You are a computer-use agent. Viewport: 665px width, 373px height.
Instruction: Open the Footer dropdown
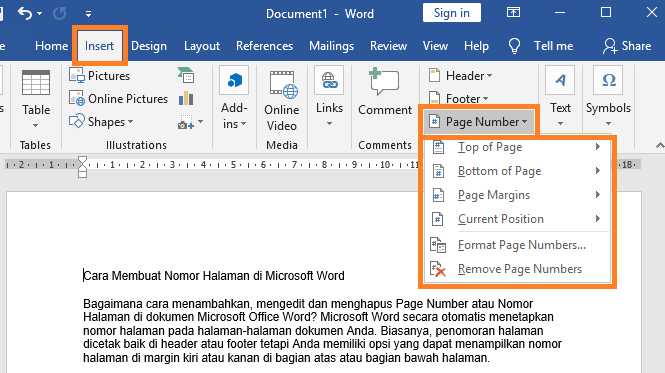[458, 98]
